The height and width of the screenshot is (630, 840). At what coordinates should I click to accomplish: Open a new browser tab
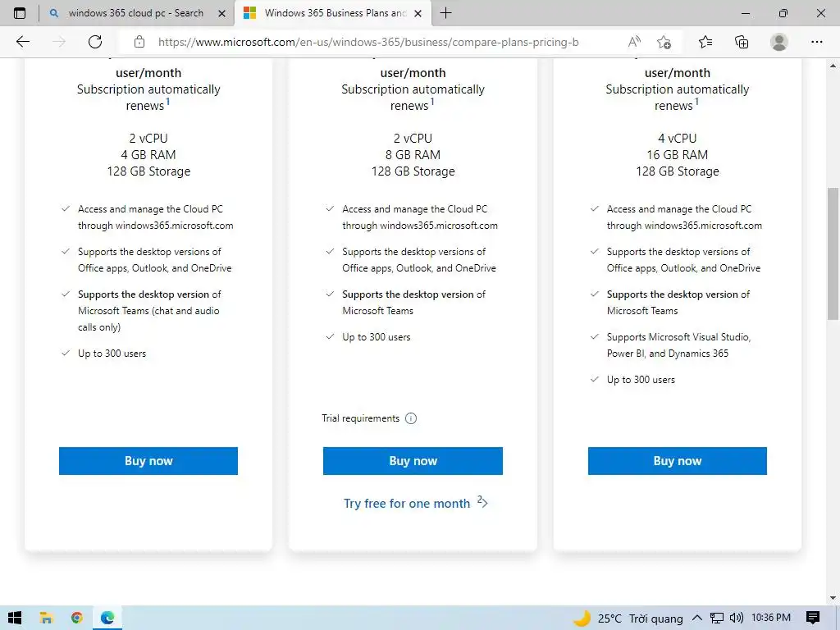coord(445,13)
